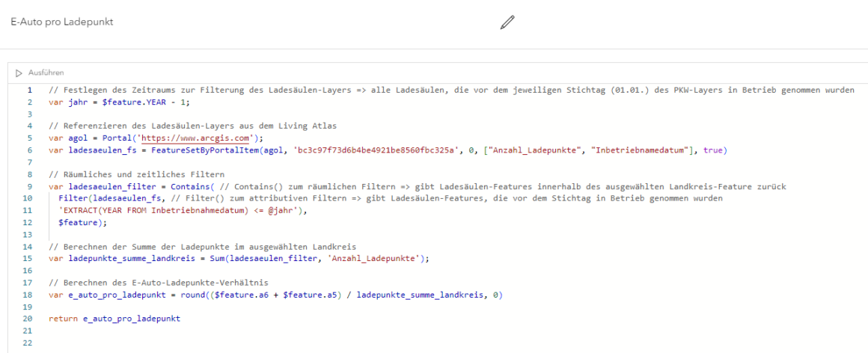Click the expression title 'E-Auto pro Ladepunkt'

[x=62, y=22]
